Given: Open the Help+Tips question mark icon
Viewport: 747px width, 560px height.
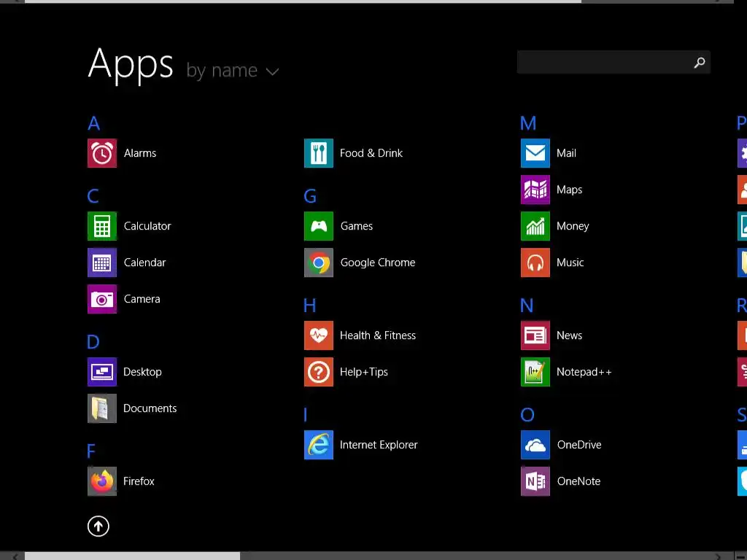Looking at the screenshot, I should tap(319, 372).
